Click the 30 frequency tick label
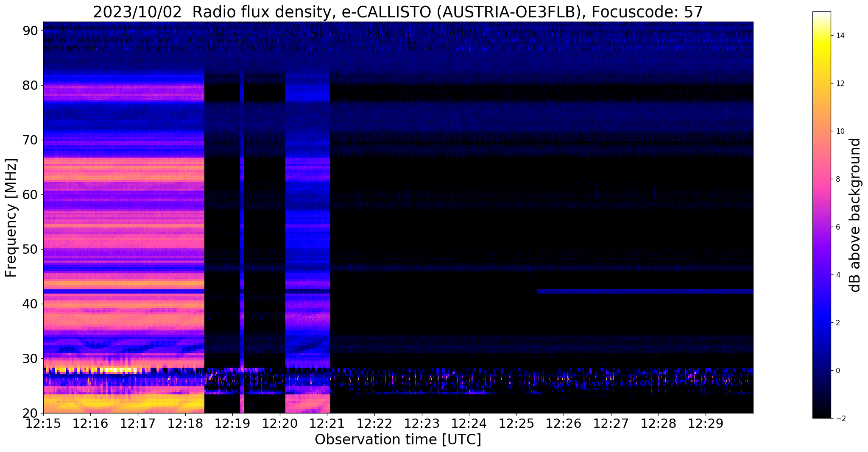The image size is (868, 452). 31,358
